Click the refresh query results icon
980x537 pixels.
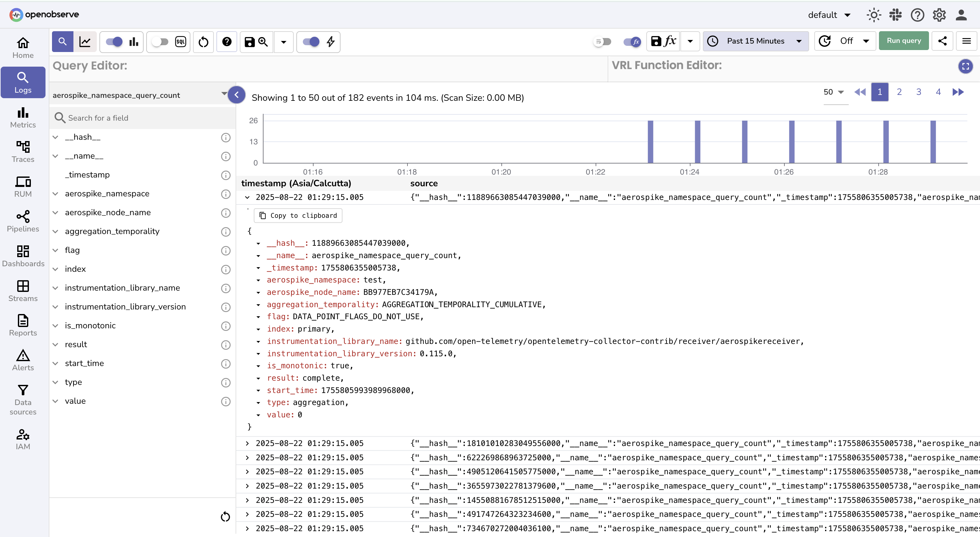(x=203, y=42)
